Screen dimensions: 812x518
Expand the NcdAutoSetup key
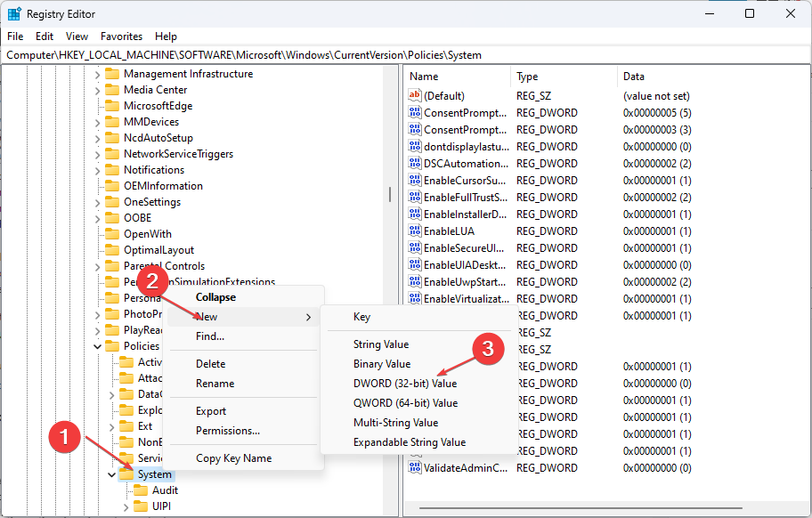[97, 139]
